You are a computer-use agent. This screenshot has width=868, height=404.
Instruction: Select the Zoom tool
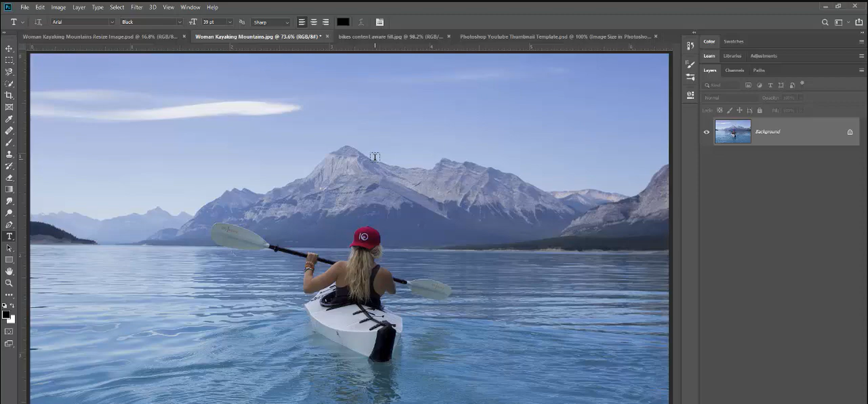[x=9, y=283]
